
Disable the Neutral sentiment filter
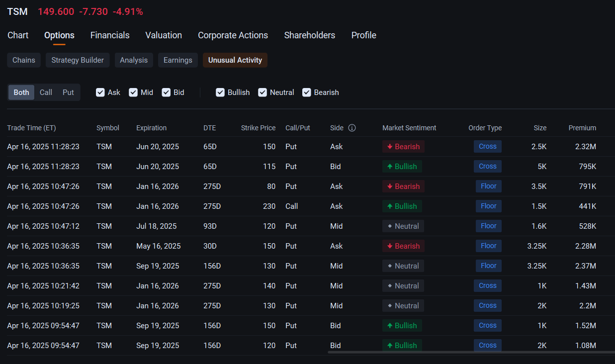point(263,92)
